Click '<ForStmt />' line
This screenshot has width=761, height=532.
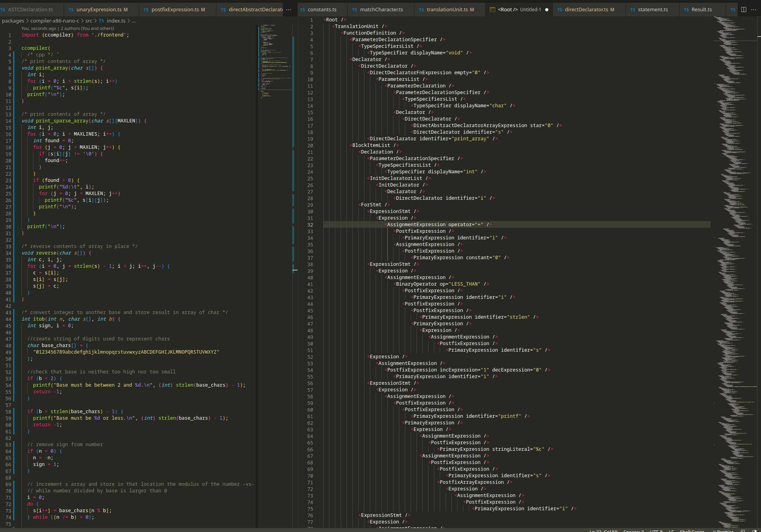coord(374,205)
